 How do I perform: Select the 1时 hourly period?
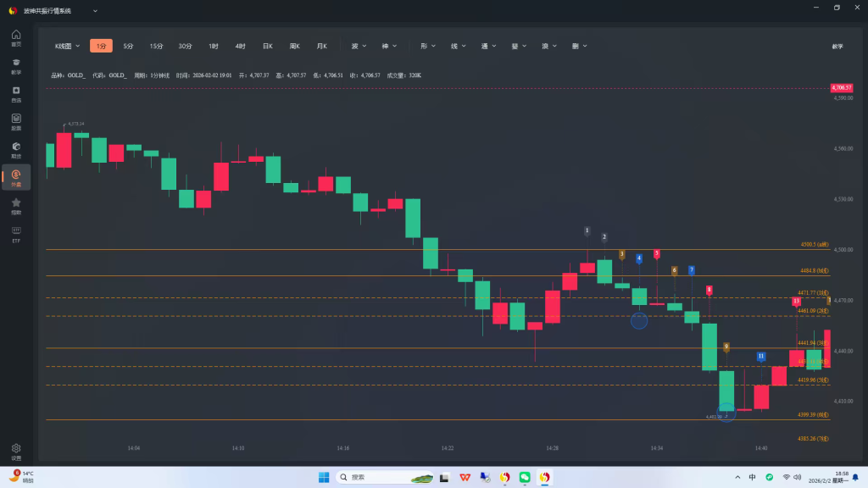coord(214,46)
